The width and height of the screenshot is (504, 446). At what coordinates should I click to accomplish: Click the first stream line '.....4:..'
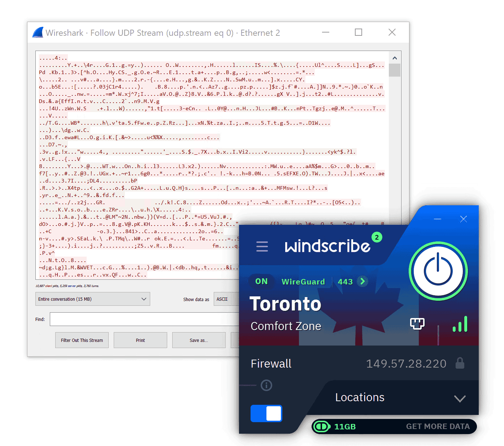pyautogui.click(x=53, y=58)
